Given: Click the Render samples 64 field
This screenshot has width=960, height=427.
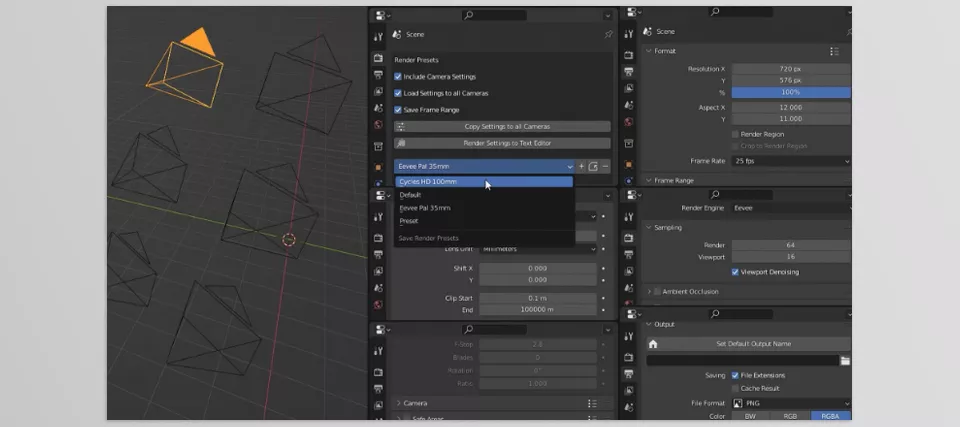Looking at the screenshot, I should point(791,245).
